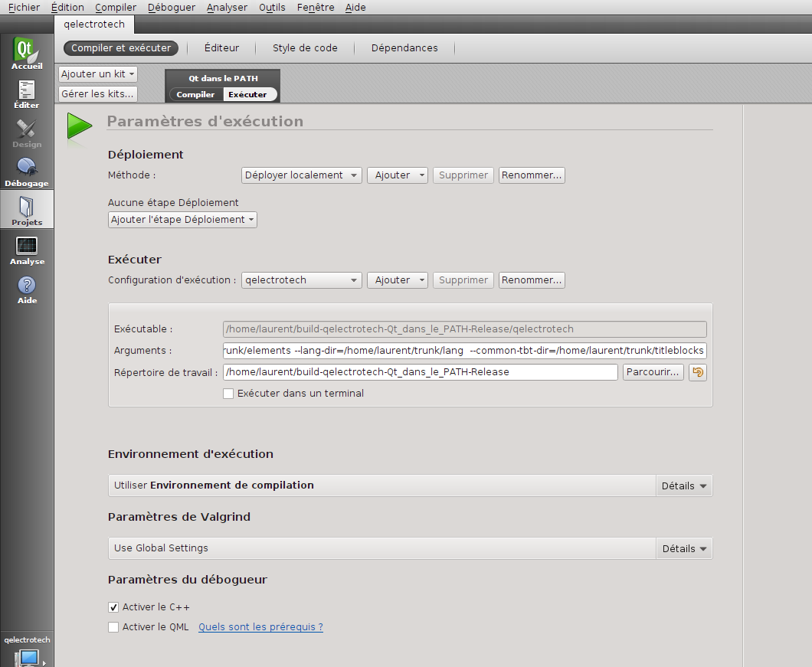Switch to Éditer mode in the sidebar

click(x=27, y=94)
